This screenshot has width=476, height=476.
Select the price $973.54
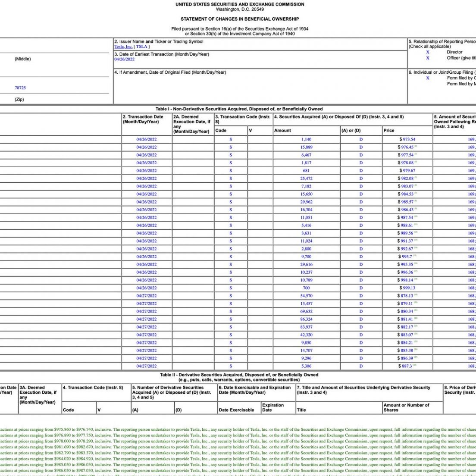[407, 139]
